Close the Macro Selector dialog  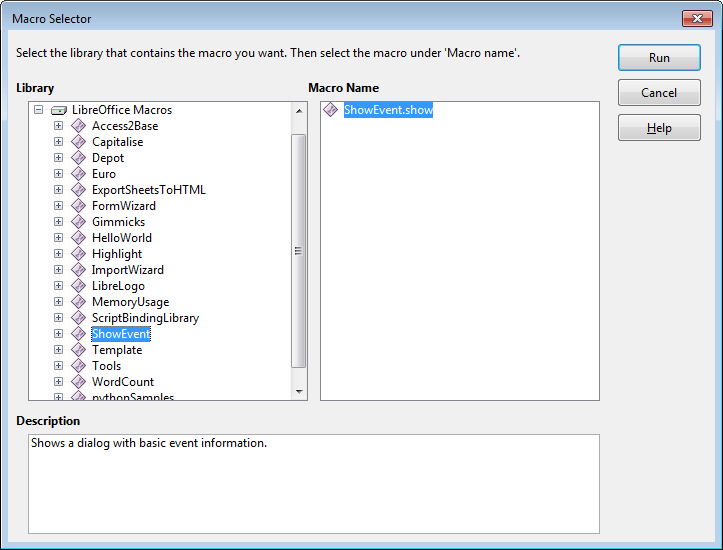click(x=697, y=18)
